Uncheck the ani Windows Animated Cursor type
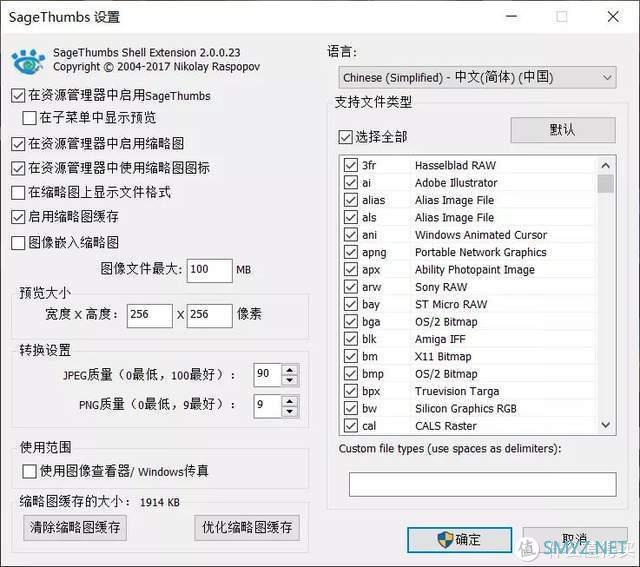This screenshot has width=640, height=567. [x=351, y=234]
